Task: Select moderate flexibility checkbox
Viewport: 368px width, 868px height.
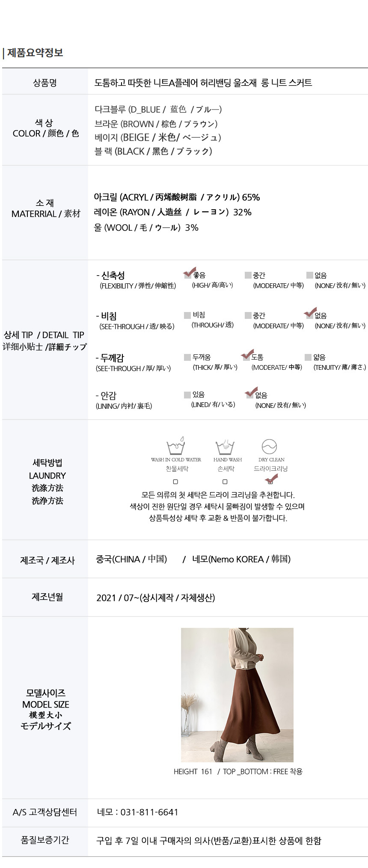Action: click(x=248, y=275)
